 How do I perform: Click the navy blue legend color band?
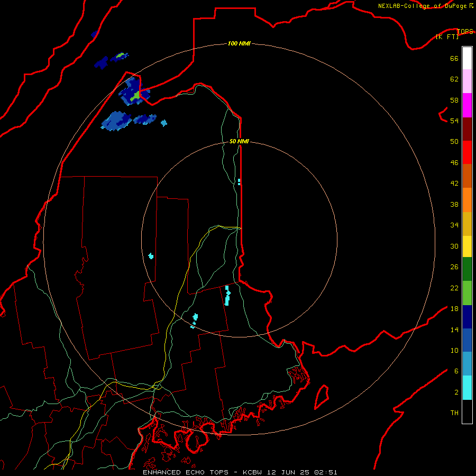click(x=467, y=317)
